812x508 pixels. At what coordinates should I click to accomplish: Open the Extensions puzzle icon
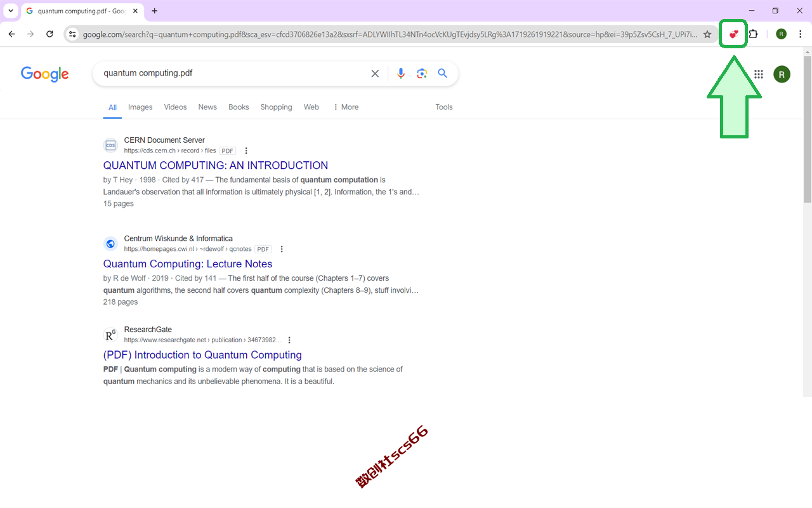(754, 34)
